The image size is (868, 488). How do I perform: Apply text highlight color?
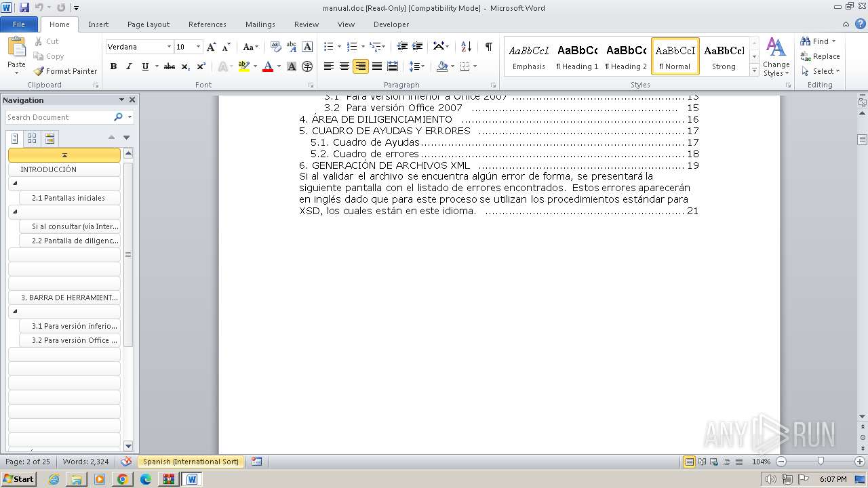coord(244,66)
